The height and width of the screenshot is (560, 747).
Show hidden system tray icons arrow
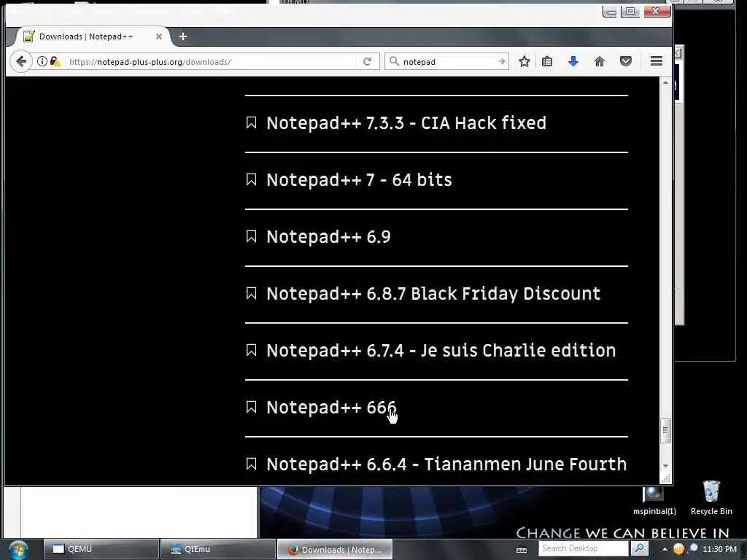click(664, 549)
